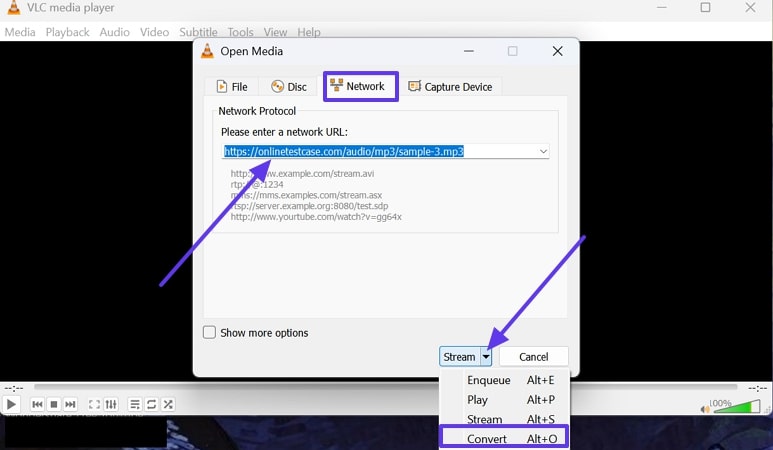This screenshot has width=773, height=450.
Task: Open extended settings equalizer icon
Action: [x=111, y=405]
